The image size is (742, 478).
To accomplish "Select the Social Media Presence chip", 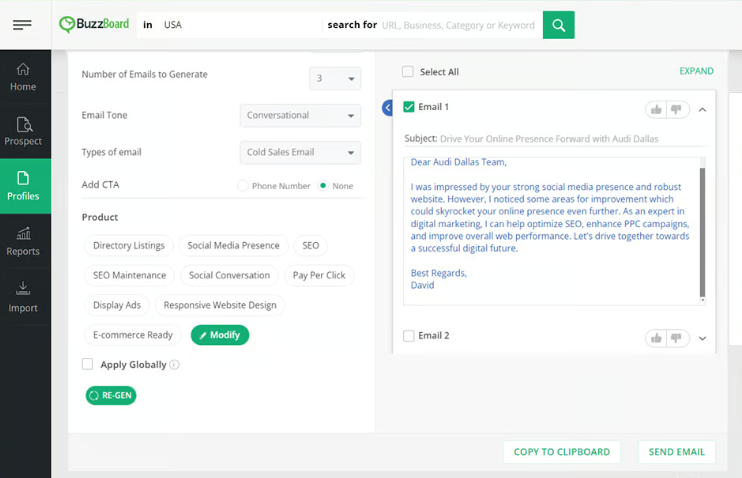I will 233,246.
